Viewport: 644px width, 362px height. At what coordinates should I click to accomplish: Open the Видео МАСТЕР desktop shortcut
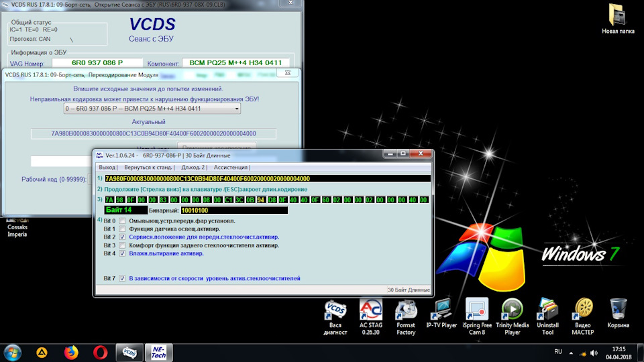tap(583, 317)
